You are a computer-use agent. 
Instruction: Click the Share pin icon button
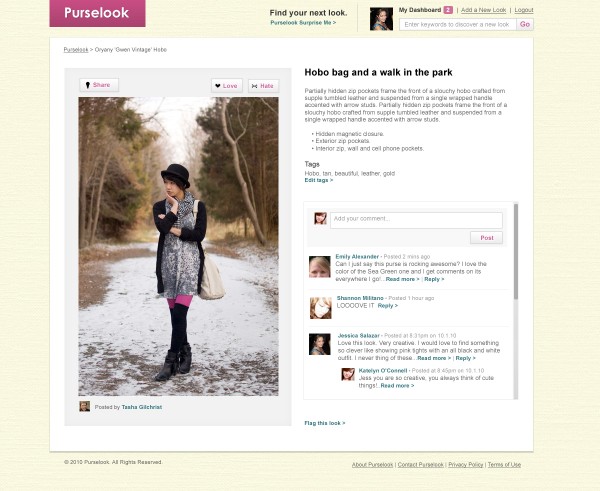pyautogui.click(x=99, y=85)
